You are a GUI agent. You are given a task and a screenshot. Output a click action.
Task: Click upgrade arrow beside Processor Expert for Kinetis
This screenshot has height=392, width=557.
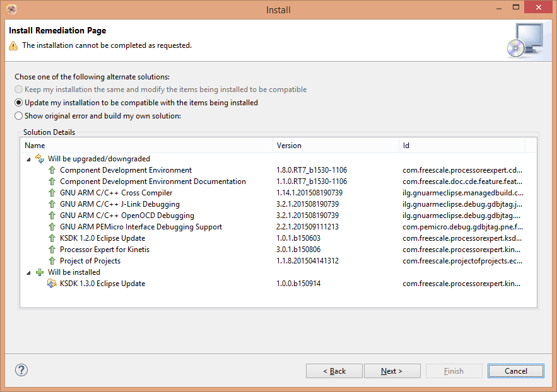point(52,250)
